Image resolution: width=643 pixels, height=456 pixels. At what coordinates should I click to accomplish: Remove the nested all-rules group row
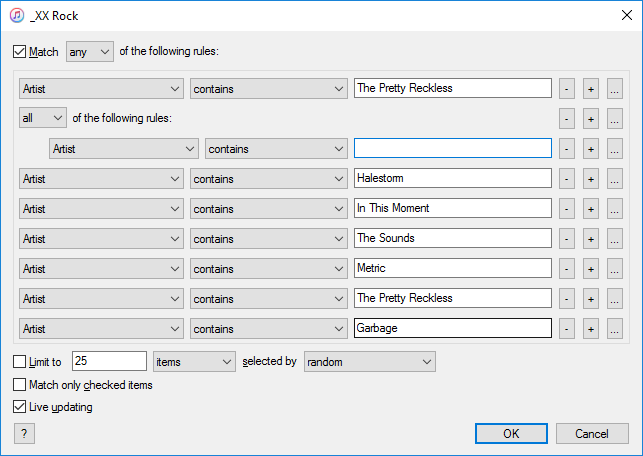[567, 118]
